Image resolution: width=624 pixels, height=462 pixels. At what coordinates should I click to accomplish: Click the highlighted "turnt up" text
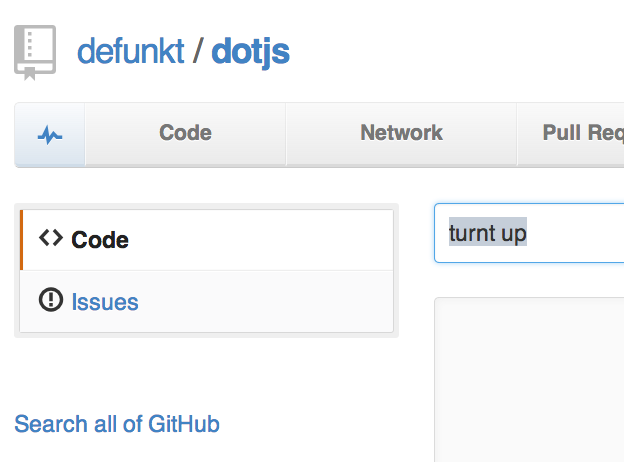pyautogui.click(x=488, y=234)
